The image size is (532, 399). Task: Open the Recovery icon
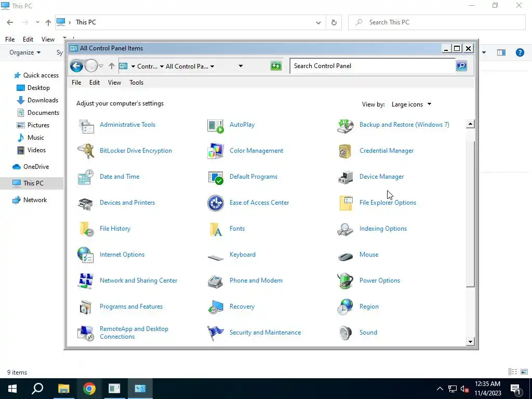coord(216,307)
